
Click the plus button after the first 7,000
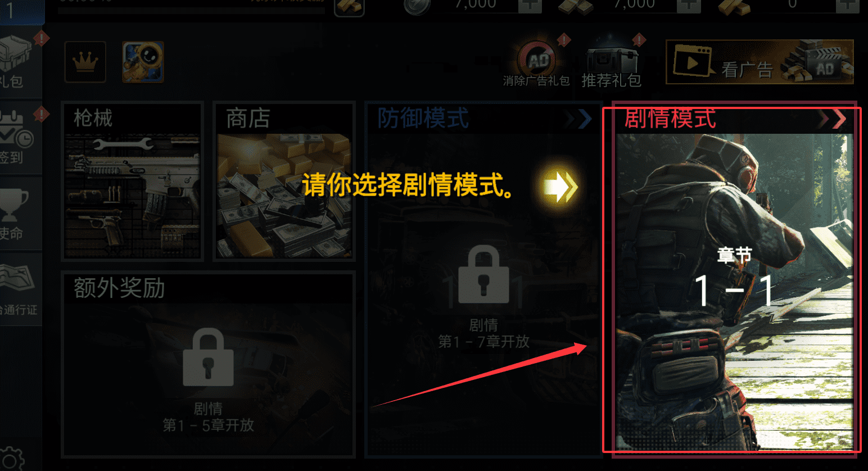point(530,6)
